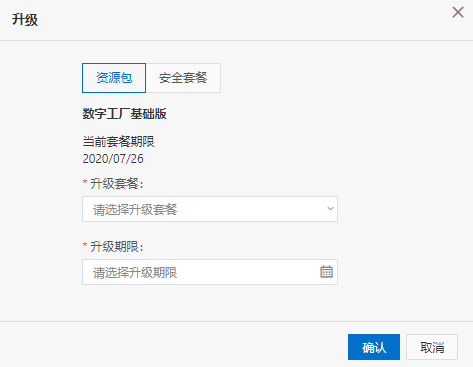Click the 2020/07/26 expiry date text
The height and width of the screenshot is (367, 473).
(113, 159)
